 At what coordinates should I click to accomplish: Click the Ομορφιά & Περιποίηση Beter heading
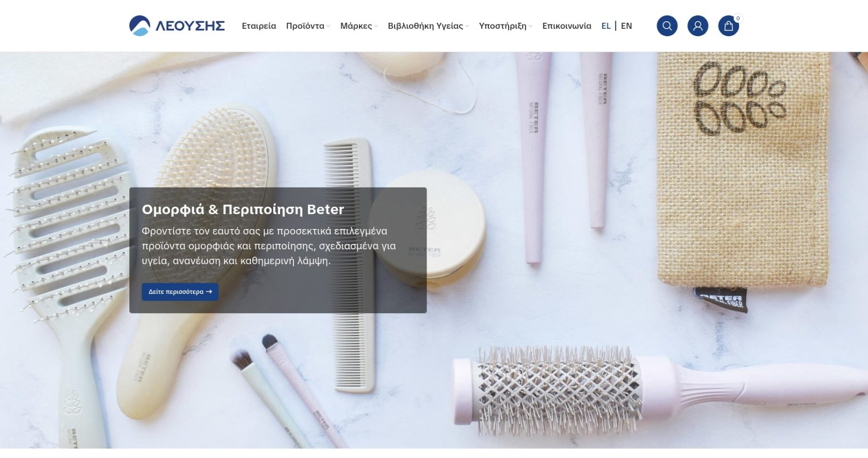(243, 209)
